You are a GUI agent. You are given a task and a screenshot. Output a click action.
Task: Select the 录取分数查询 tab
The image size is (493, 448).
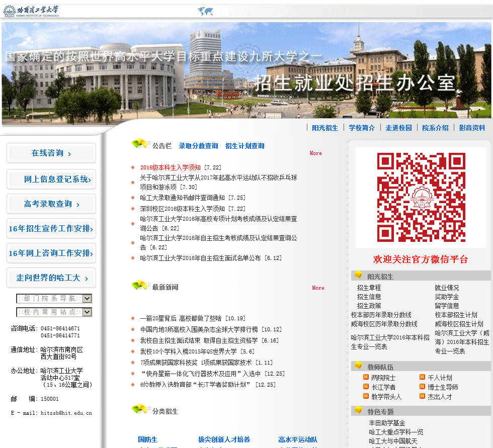click(x=198, y=146)
